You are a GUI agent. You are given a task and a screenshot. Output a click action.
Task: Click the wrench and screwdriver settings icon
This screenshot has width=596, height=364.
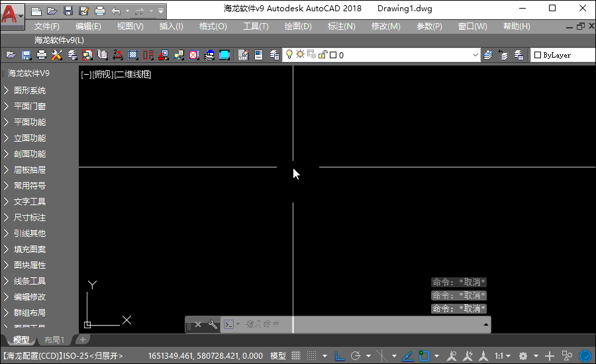click(x=57, y=55)
